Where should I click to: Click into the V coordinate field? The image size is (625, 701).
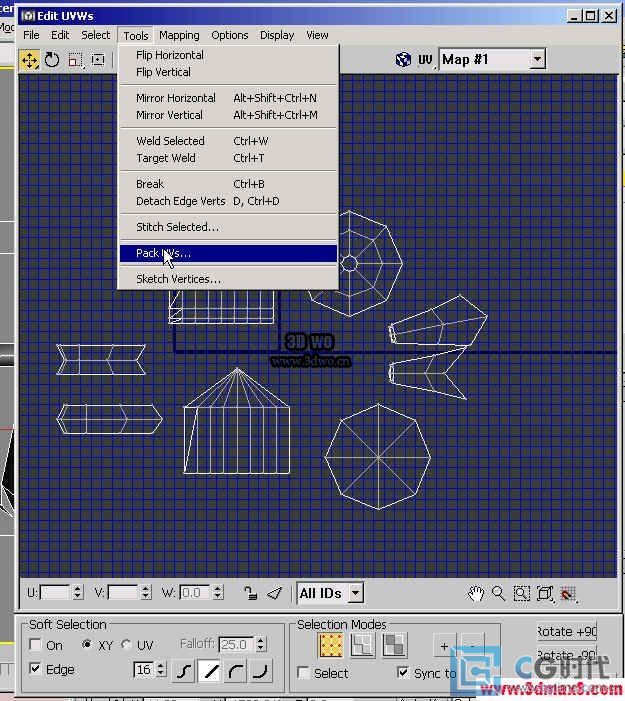[x=123, y=592]
